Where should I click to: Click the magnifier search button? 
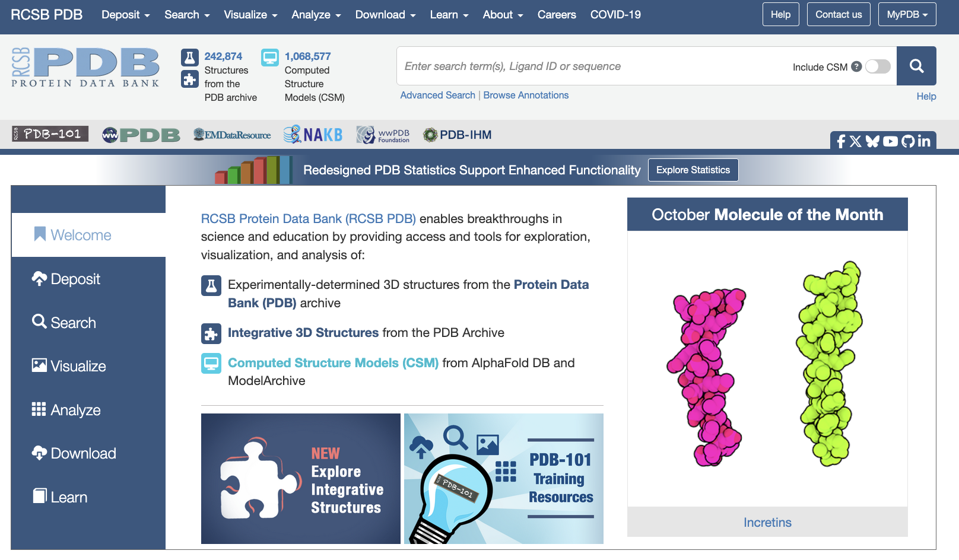coord(916,66)
